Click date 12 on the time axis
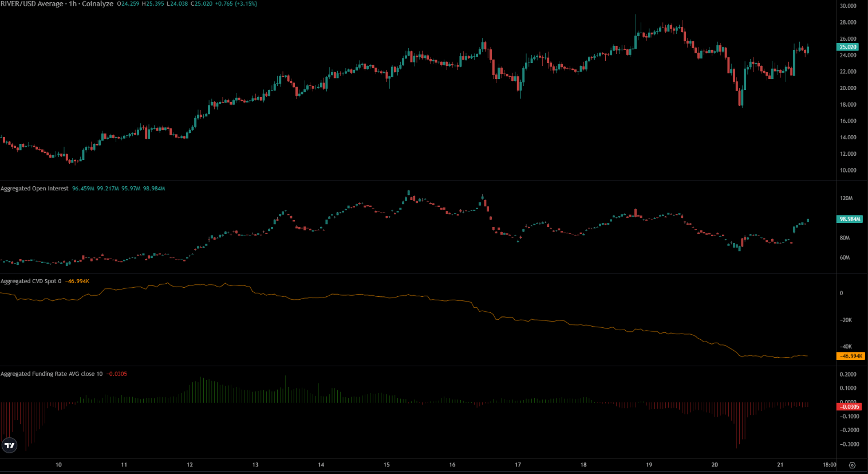The image size is (868, 474). click(x=190, y=465)
